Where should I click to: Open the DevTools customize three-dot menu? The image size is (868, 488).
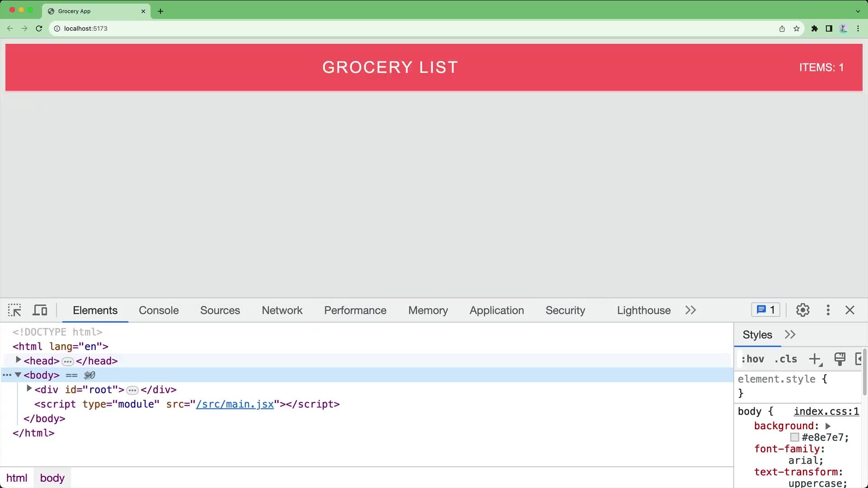click(828, 310)
